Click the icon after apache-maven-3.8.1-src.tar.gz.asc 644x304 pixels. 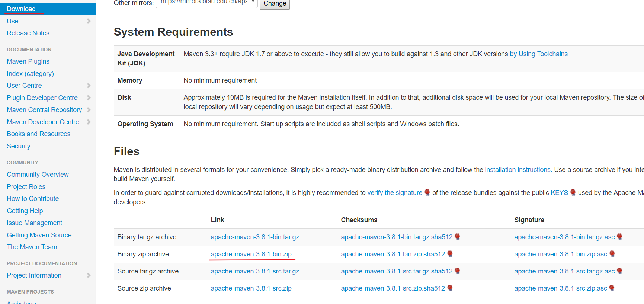620,271
